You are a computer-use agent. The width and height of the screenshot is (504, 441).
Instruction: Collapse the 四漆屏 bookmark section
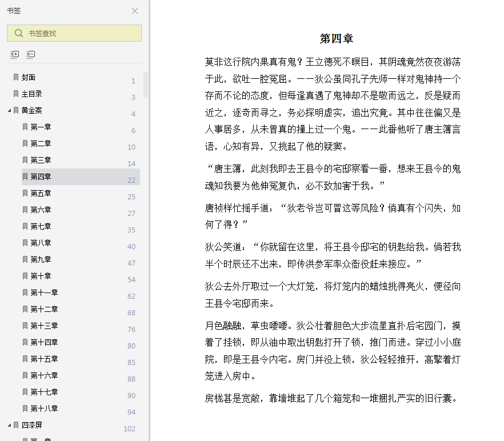[9, 425]
